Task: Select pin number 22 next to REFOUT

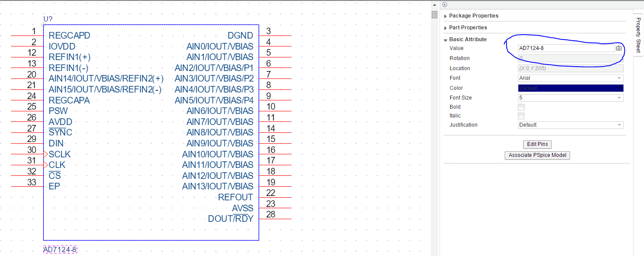Action: tap(271, 192)
